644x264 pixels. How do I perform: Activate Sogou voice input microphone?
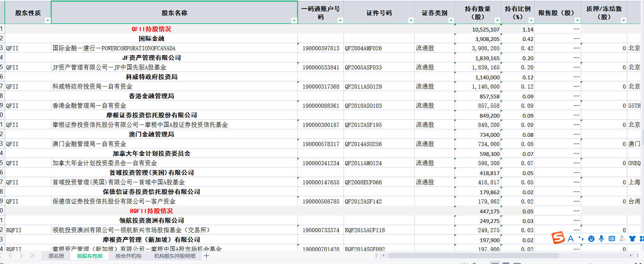(x=601, y=239)
